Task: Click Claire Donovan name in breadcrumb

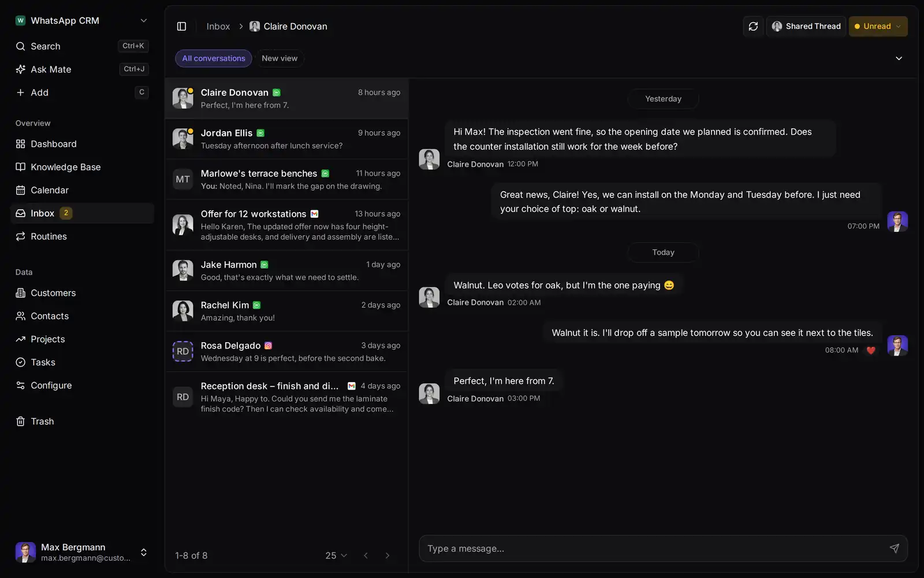Action: click(x=295, y=27)
